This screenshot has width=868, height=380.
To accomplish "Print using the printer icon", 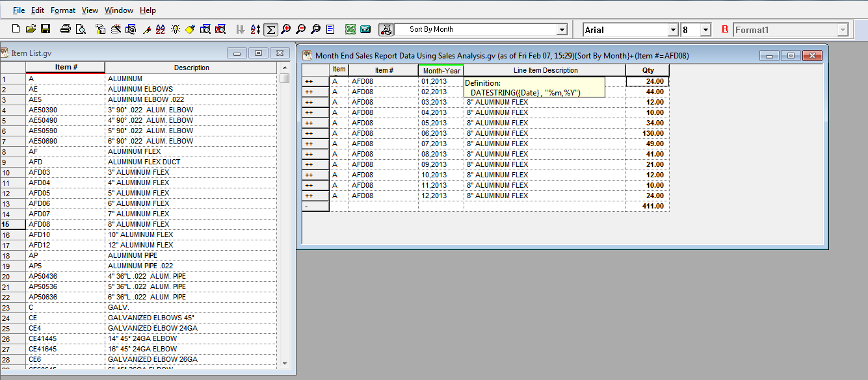I will pos(66,29).
